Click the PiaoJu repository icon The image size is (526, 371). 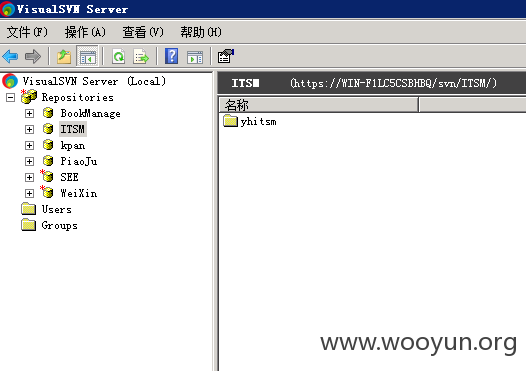[x=48, y=161]
